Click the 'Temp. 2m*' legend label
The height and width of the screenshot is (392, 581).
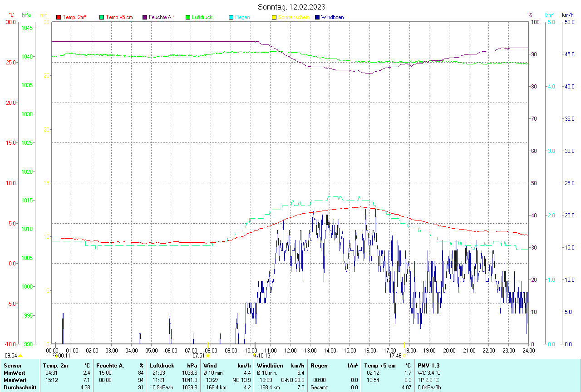coord(74,17)
